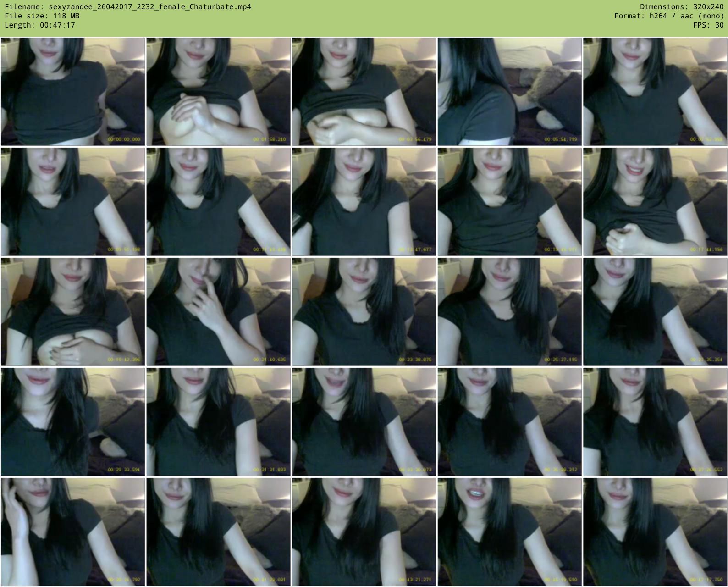
Task: Pick the frame stamped 00:09:51
Action: (x=73, y=202)
